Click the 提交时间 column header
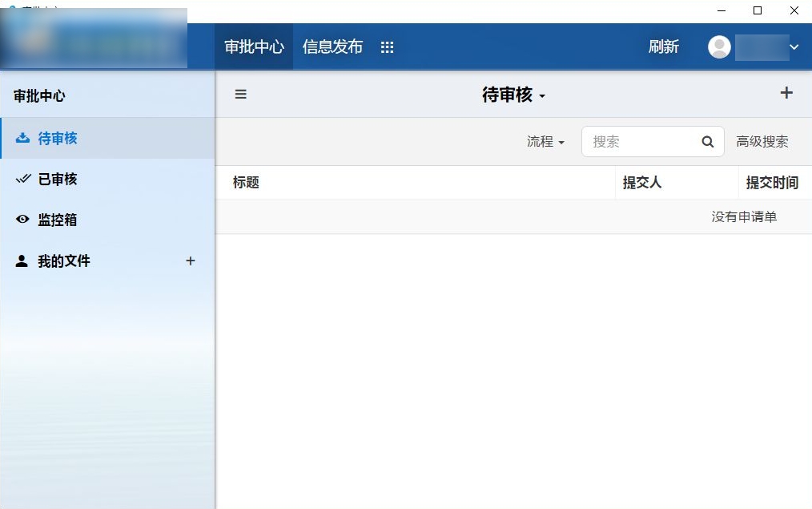 click(771, 183)
